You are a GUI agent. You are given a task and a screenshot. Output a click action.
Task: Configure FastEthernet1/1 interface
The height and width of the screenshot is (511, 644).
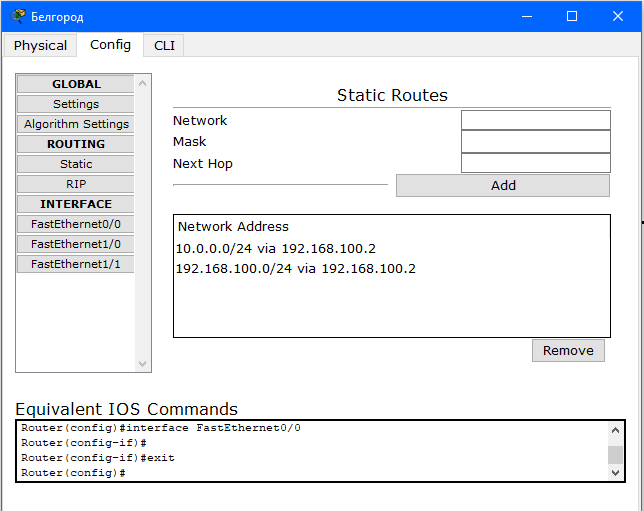click(x=76, y=264)
